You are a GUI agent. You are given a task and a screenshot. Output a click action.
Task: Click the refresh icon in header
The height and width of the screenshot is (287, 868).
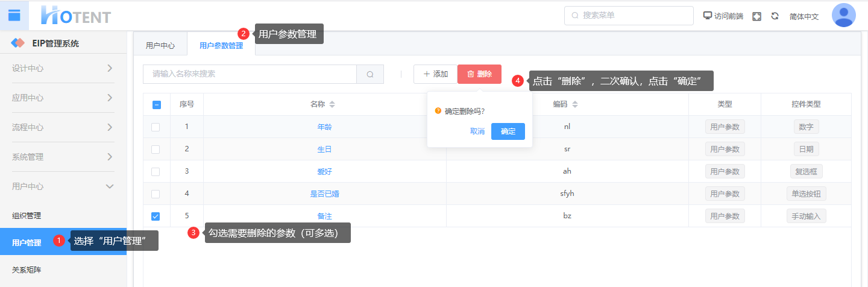click(x=775, y=16)
